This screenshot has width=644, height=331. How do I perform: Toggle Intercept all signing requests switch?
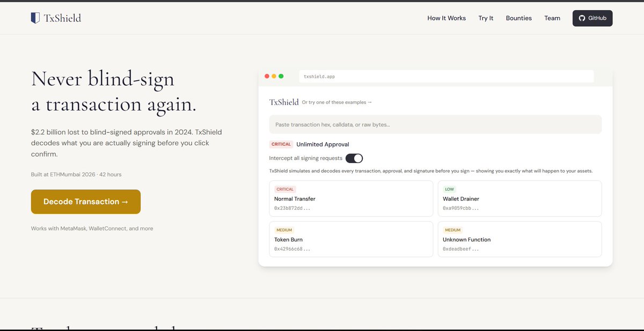coord(354,158)
